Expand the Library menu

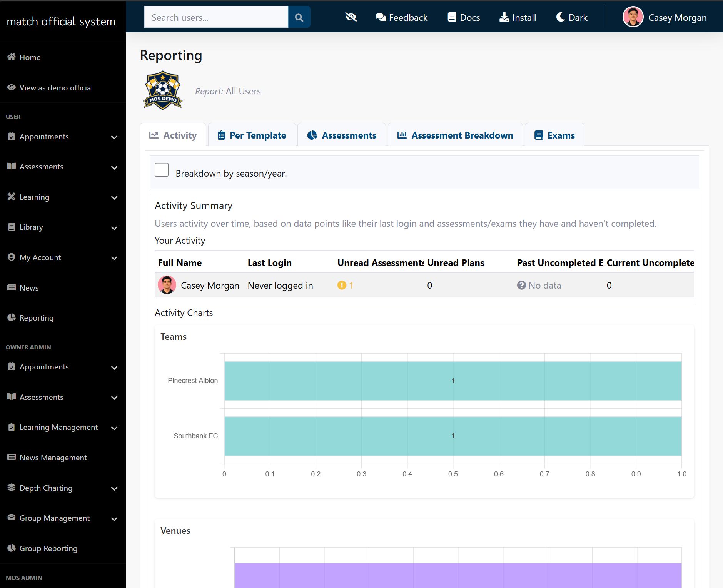click(x=63, y=227)
